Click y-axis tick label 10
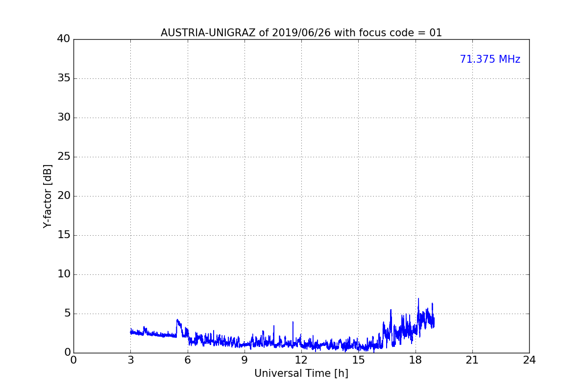Image resolution: width=588 pixels, height=392 pixels. [64, 274]
